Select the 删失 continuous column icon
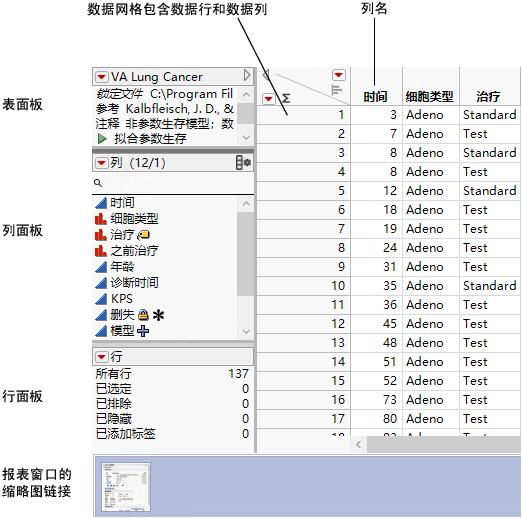 tap(101, 315)
